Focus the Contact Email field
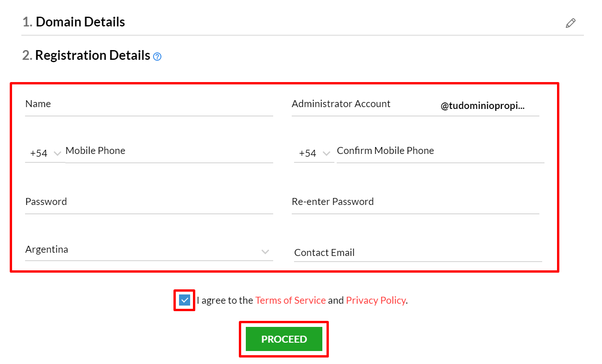This screenshot has height=364, width=602. click(x=418, y=253)
